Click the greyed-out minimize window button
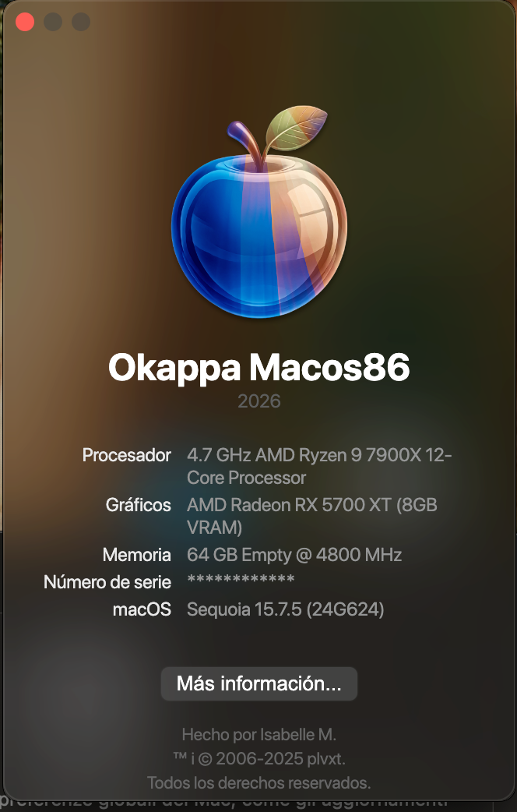The width and height of the screenshot is (517, 812). [53, 22]
